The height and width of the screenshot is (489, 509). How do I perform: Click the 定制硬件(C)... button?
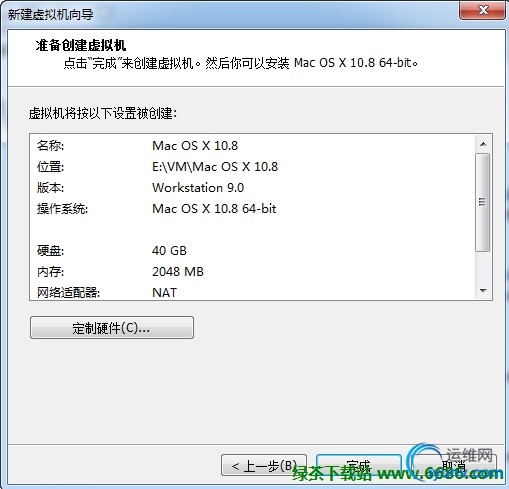coord(112,328)
